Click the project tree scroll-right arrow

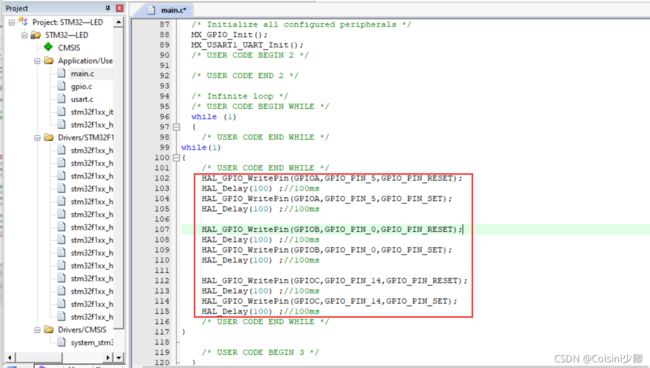[x=109, y=357]
